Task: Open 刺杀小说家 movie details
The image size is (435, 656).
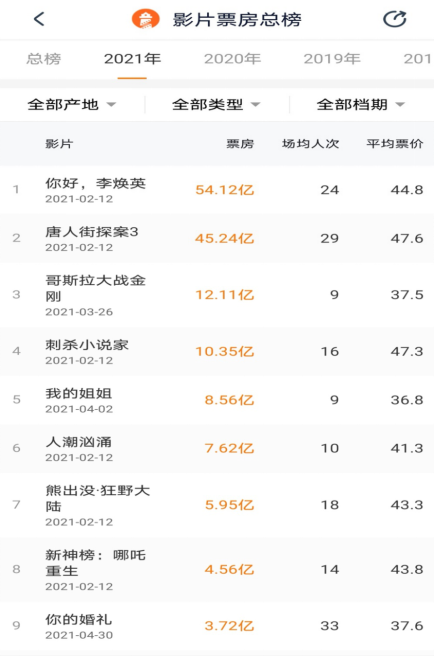Action: [218, 351]
